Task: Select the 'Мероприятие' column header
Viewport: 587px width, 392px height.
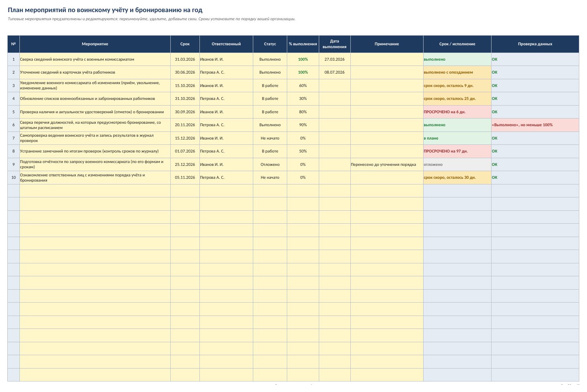Action: [95, 44]
